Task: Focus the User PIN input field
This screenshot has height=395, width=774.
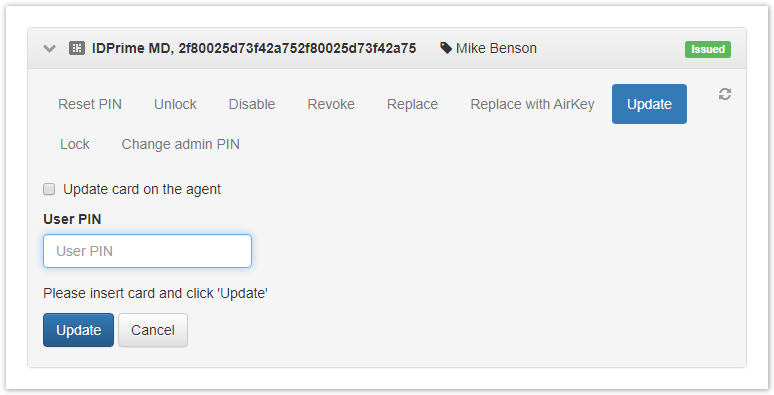Action: click(x=147, y=251)
